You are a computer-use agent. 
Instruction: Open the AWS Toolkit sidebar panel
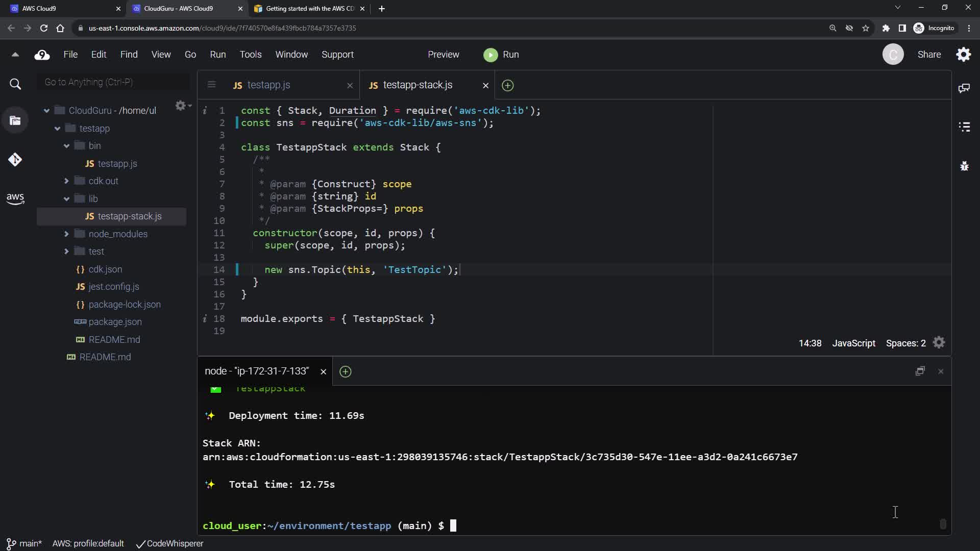coord(15,198)
